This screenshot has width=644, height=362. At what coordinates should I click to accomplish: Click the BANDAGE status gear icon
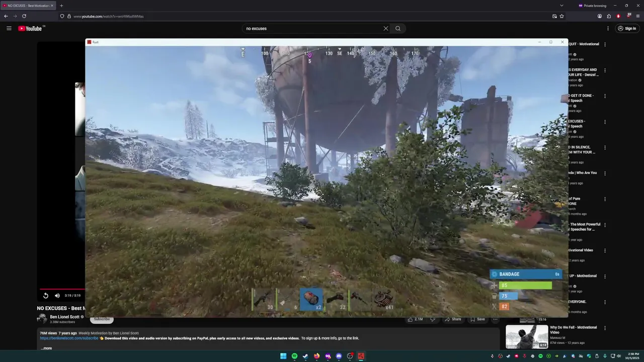[x=495, y=274]
